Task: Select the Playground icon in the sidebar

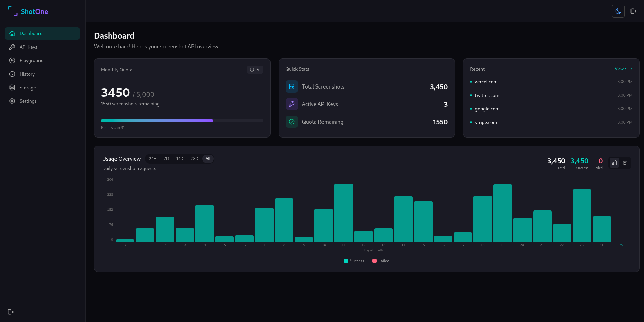Action: point(12,60)
